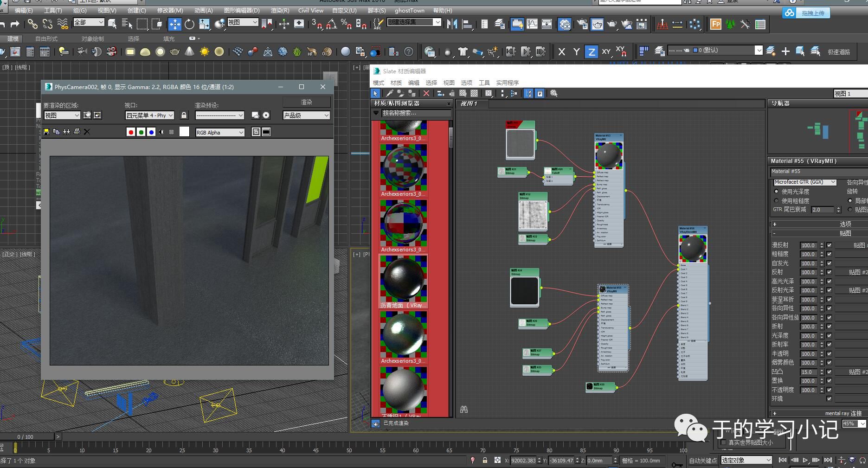
Task: Click the orange Fp plugin icon
Action: point(716,24)
